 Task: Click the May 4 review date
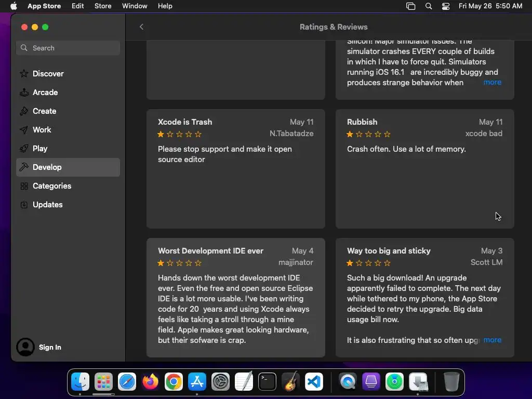[x=303, y=251]
